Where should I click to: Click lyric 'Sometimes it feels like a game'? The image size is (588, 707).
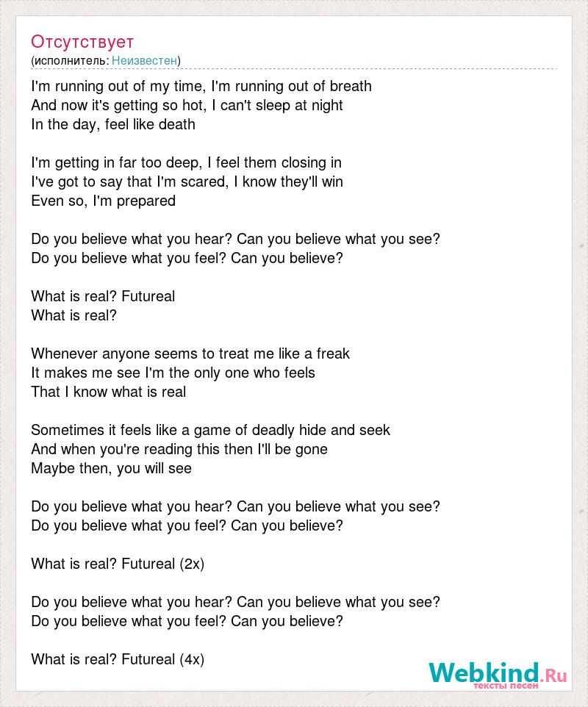click(211, 430)
